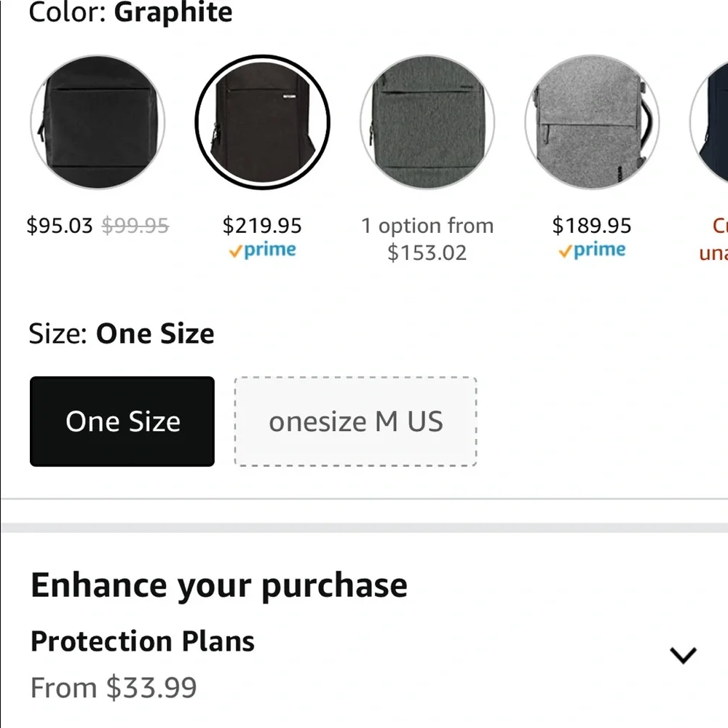Click the "Color: Graphite" label
The width and height of the screenshot is (728, 728).
[x=130, y=12]
